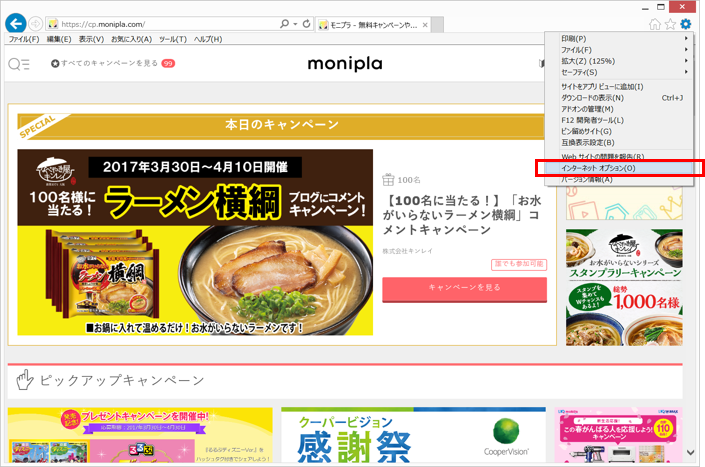Select ピン留めサイト(G) entry
Image resolution: width=705 pixels, height=467 pixels.
click(619, 131)
